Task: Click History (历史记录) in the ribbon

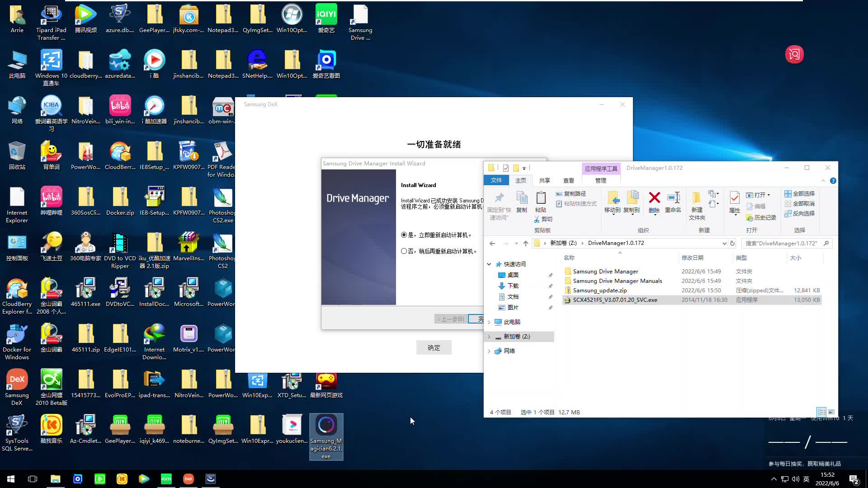Action: tap(761, 218)
